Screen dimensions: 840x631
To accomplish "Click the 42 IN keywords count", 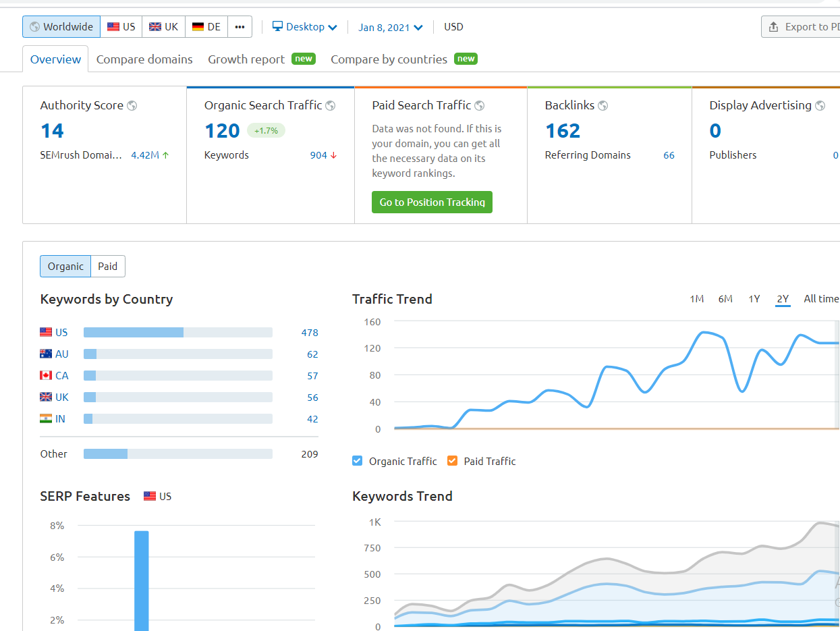I will pyautogui.click(x=312, y=419).
